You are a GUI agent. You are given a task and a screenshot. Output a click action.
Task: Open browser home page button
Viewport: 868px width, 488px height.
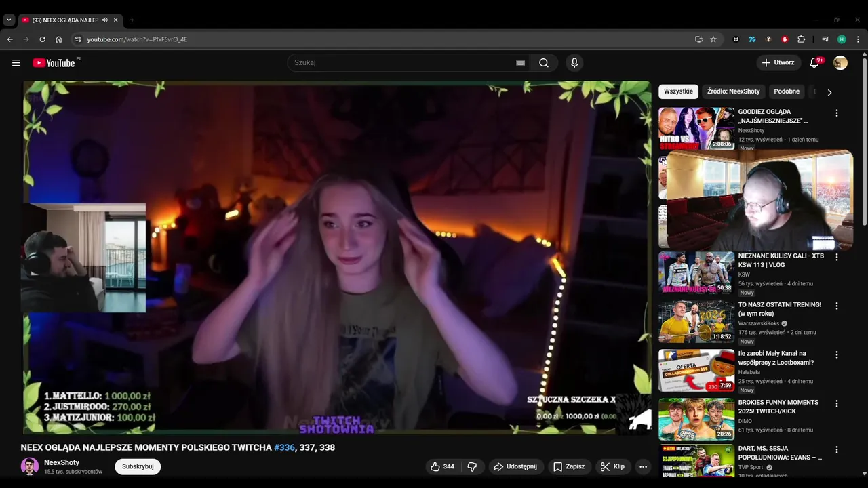(x=58, y=39)
